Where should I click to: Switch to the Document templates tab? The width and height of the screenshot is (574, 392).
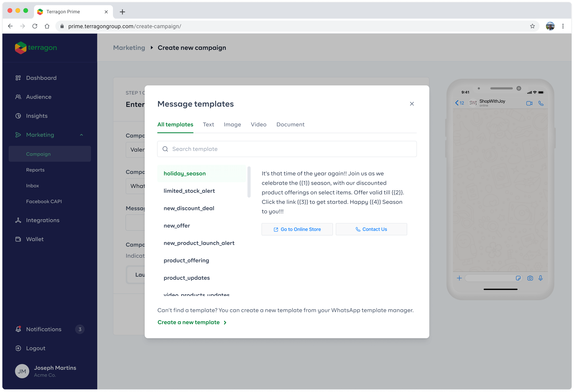(291, 125)
